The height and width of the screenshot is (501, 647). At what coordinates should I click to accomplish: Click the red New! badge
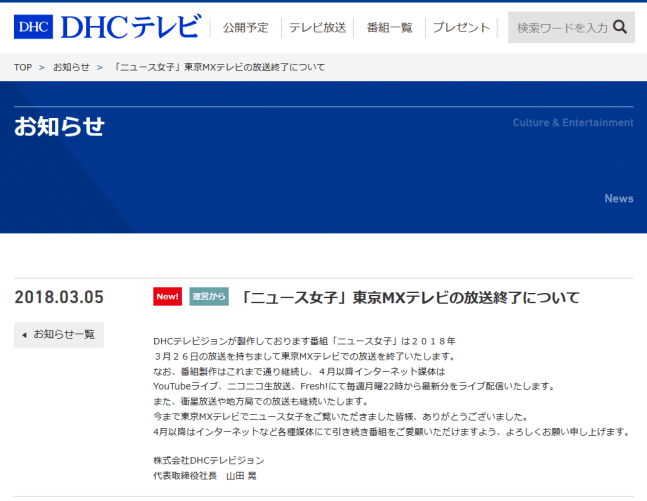(x=168, y=297)
